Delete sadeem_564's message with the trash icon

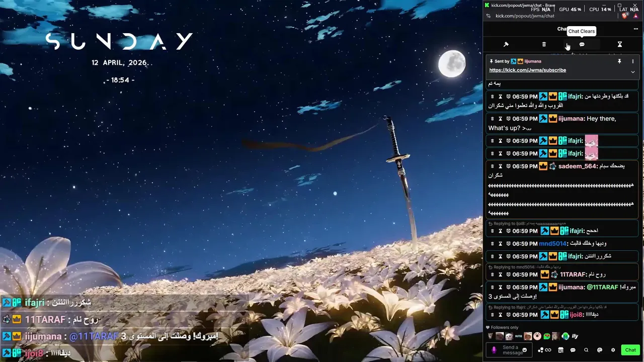click(493, 166)
